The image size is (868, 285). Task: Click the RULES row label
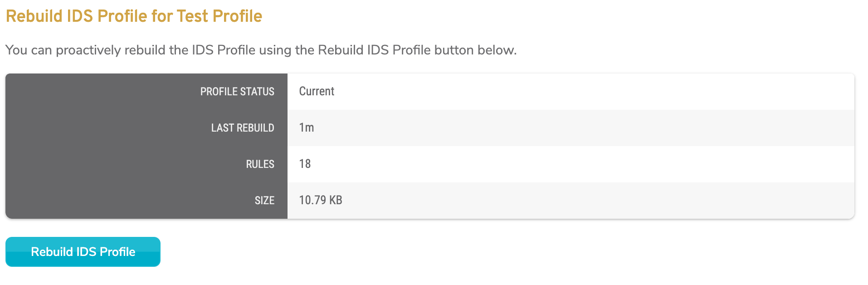259,164
